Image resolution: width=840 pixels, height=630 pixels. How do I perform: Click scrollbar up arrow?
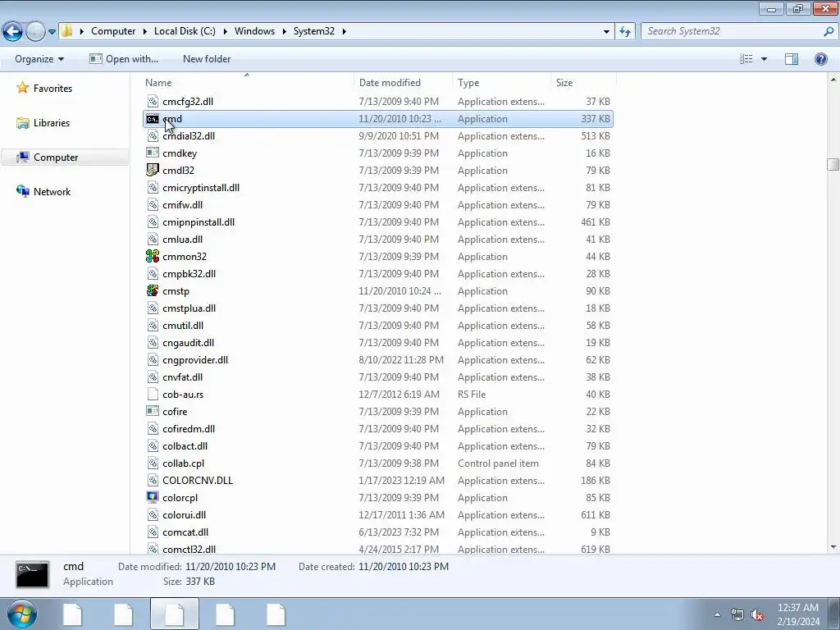pyautogui.click(x=833, y=80)
